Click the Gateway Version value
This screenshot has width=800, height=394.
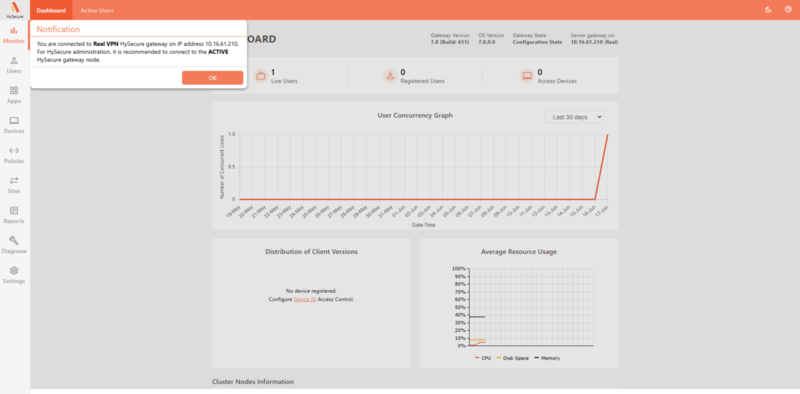tap(449, 42)
